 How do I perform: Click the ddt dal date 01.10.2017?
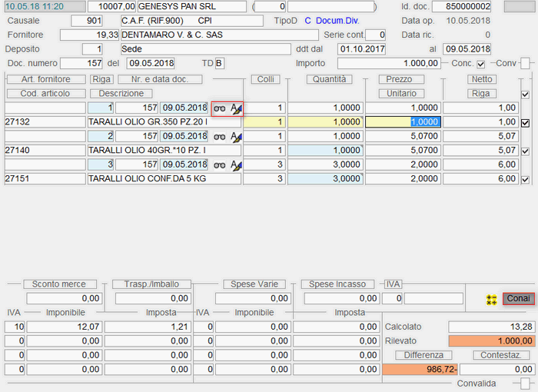pos(362,49)
